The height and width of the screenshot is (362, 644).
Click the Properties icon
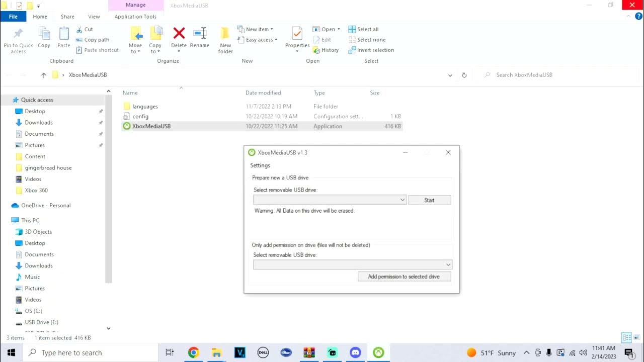[297, 34]
